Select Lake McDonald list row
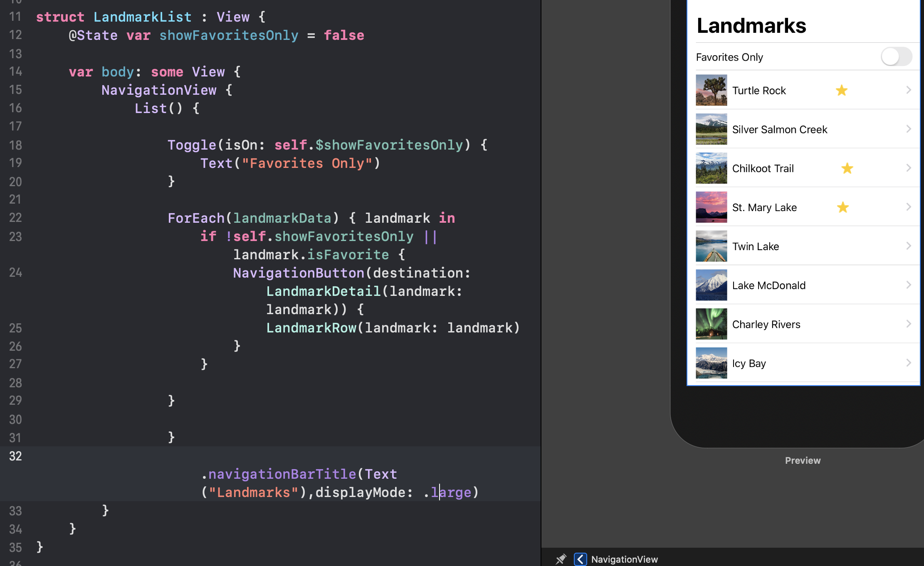Image resolution: width=924 pixels, height=566 pixels. coord(768,285)
